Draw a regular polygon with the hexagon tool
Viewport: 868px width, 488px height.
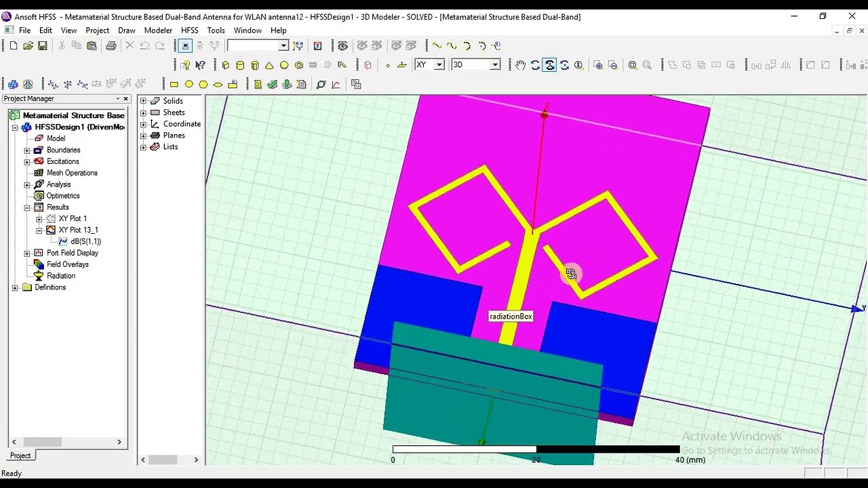(203, 85)
